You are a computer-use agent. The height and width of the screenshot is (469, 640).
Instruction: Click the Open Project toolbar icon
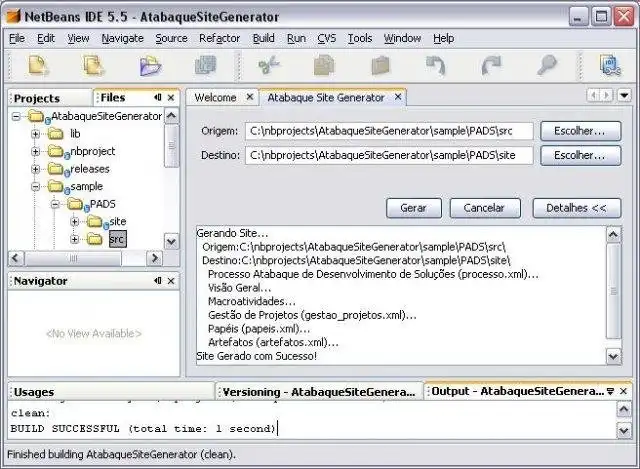click(x=150, y=66)
